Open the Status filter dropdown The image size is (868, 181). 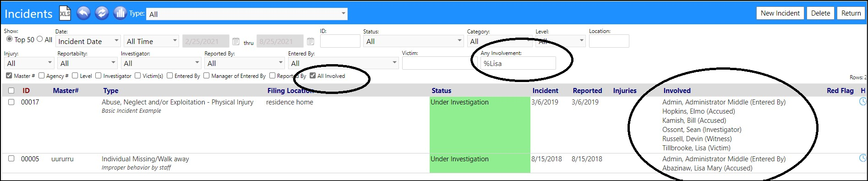coord(414,41)
